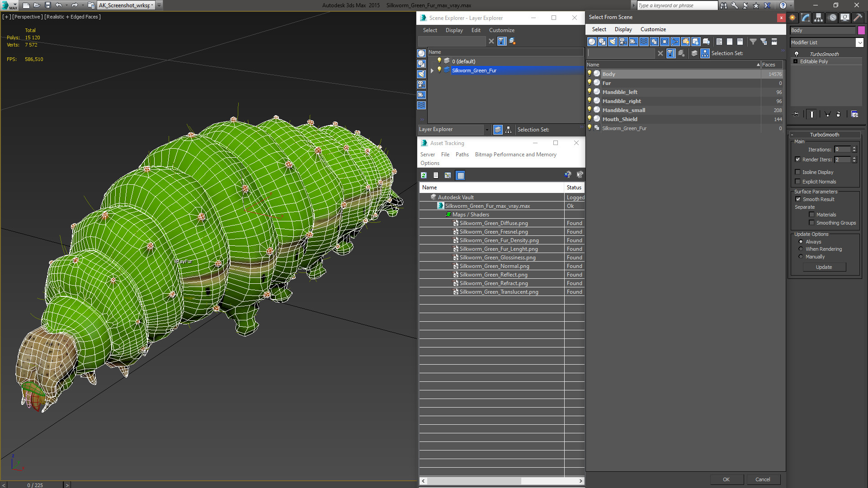Click the refresh icon in Asset Tracking

coord(424,175)
